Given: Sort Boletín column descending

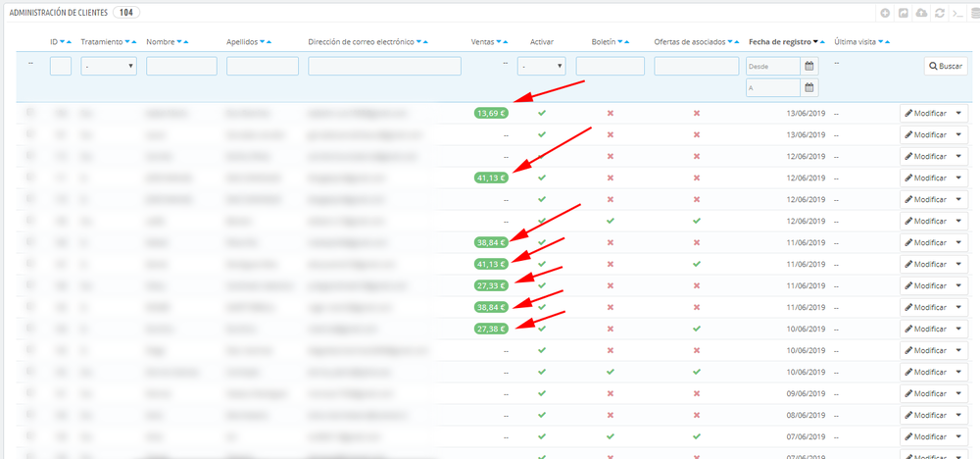Looking at the screenshot, I should pos(619,42).
